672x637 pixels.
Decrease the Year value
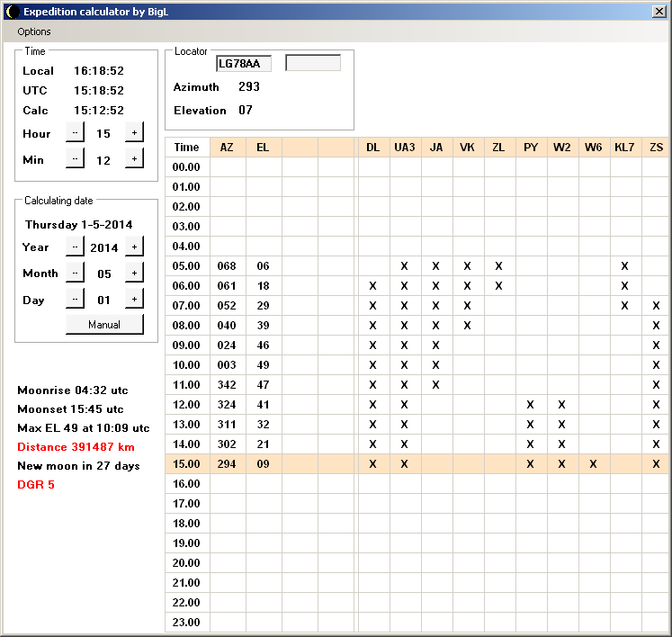75,247
